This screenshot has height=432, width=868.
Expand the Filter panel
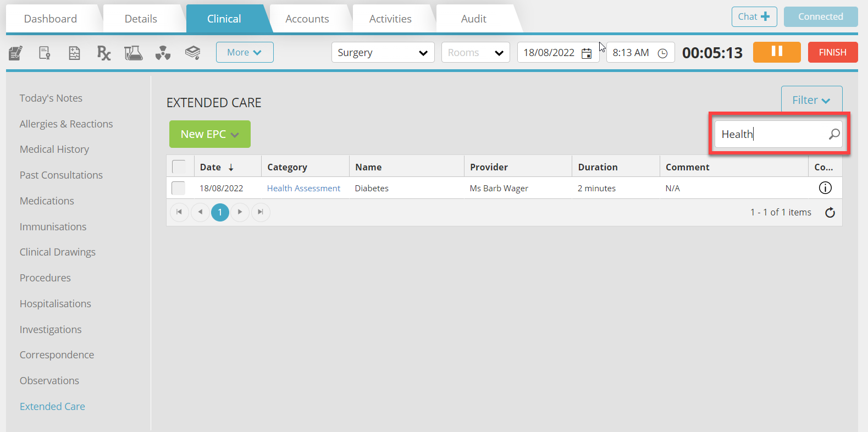pos(811,100)
